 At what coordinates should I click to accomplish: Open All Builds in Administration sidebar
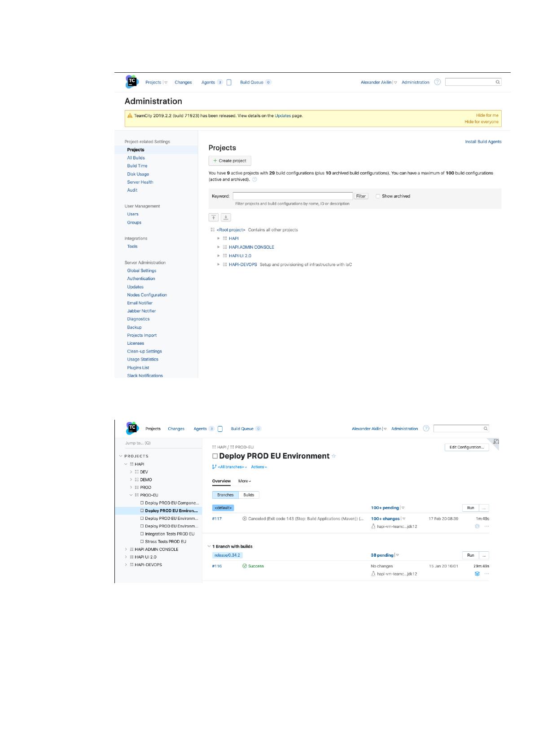136,158
